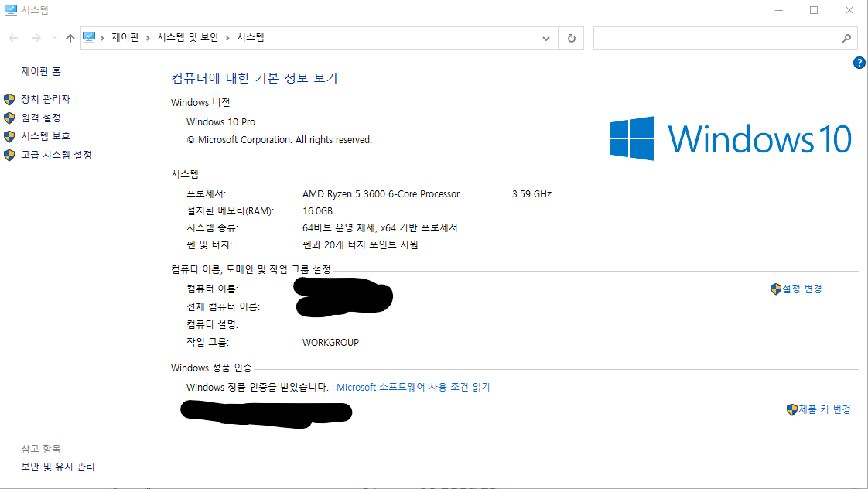Open Microsoft 소프트웨어 사용 조건 읽기 link

[413, 387]
